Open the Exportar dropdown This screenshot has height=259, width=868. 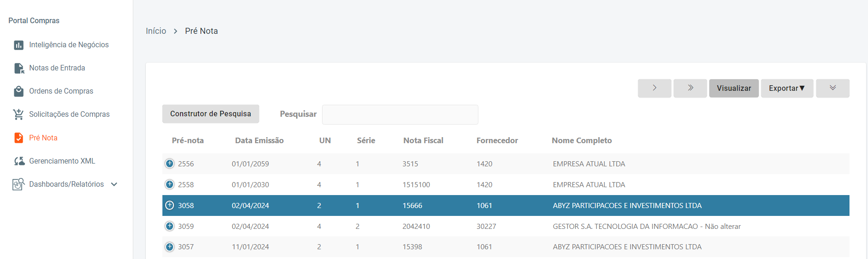(787, 88)
